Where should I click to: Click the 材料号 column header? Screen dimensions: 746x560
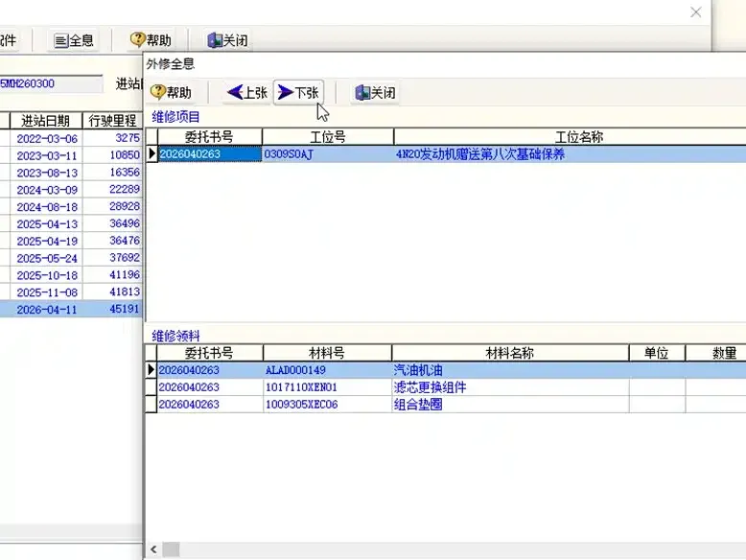coord(327,353)
